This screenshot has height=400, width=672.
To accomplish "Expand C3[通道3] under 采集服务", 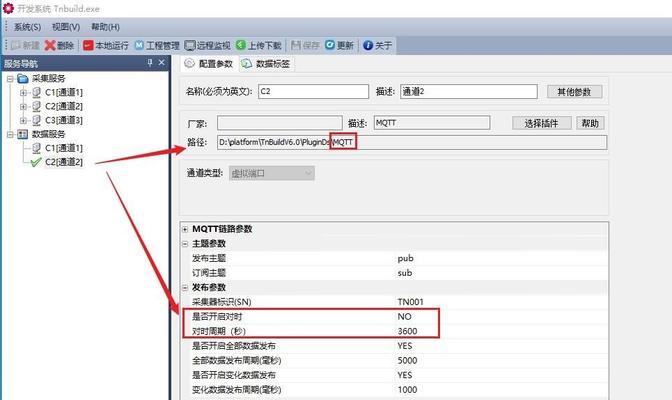I will (24, 120).
